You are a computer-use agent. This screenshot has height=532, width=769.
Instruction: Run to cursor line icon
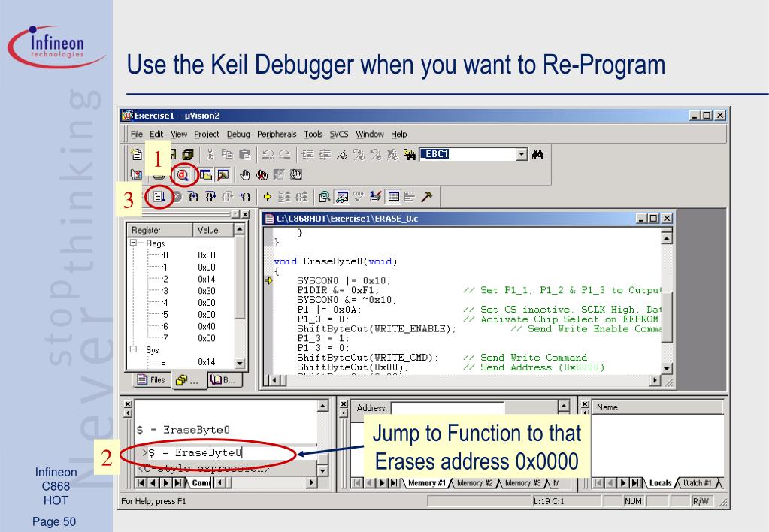pyautogui.click(x=245, y=197)
